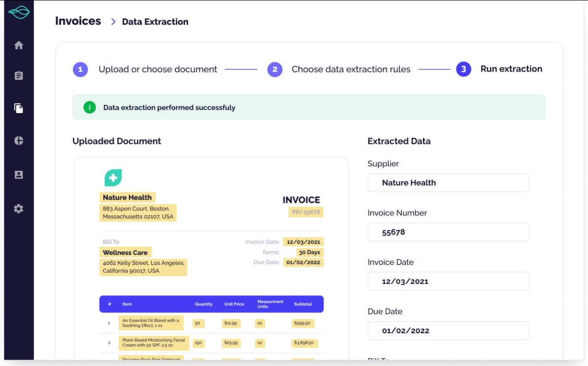588x366 pixels.
Task: Go to step 2 Choose data extraction rules
Action: 339,69
